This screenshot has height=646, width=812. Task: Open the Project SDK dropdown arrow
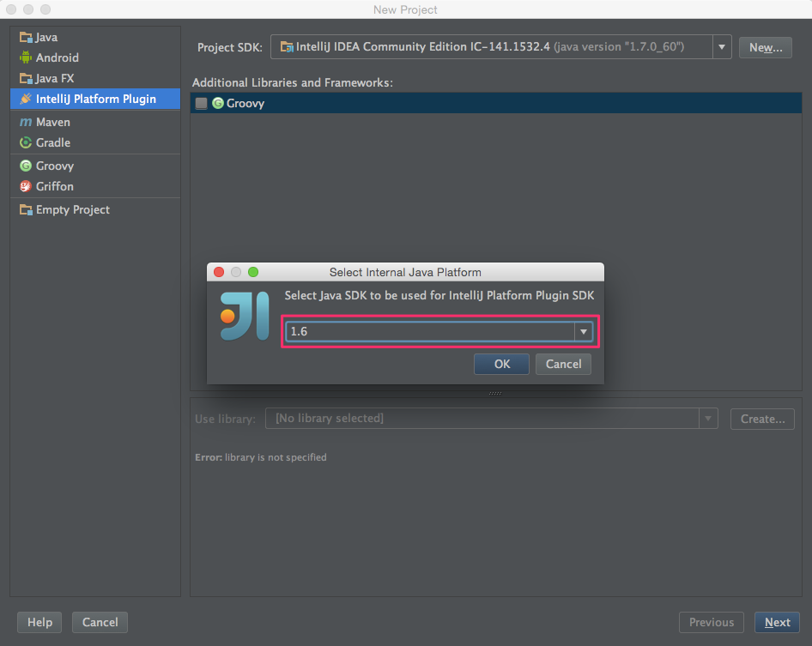[721, 47]
